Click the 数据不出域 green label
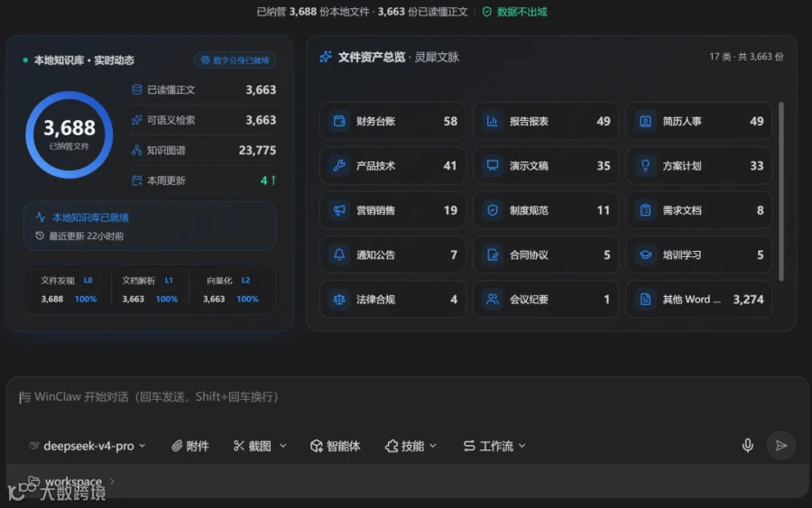 pos(521,12)
